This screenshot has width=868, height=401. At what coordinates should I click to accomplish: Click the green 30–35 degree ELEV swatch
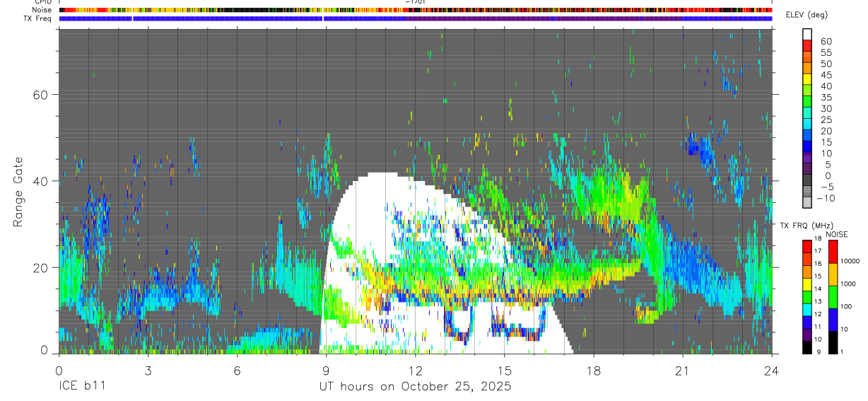pos(807,102)
